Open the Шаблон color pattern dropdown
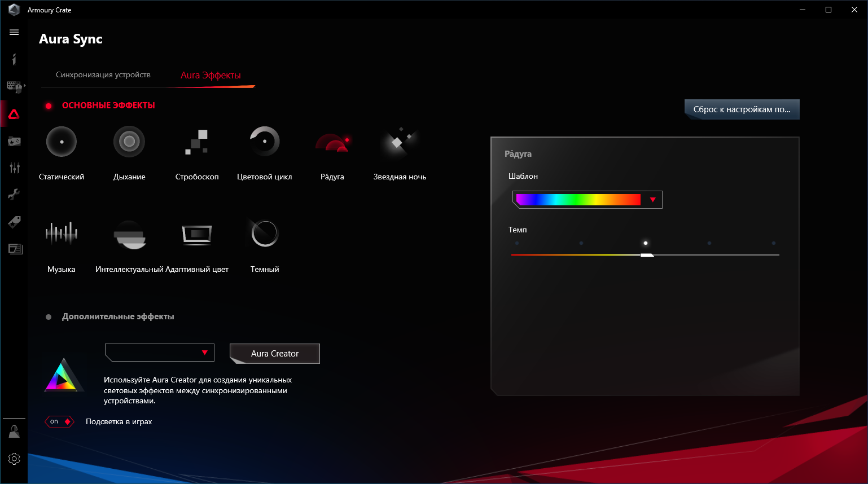 (x=587, y=200)
